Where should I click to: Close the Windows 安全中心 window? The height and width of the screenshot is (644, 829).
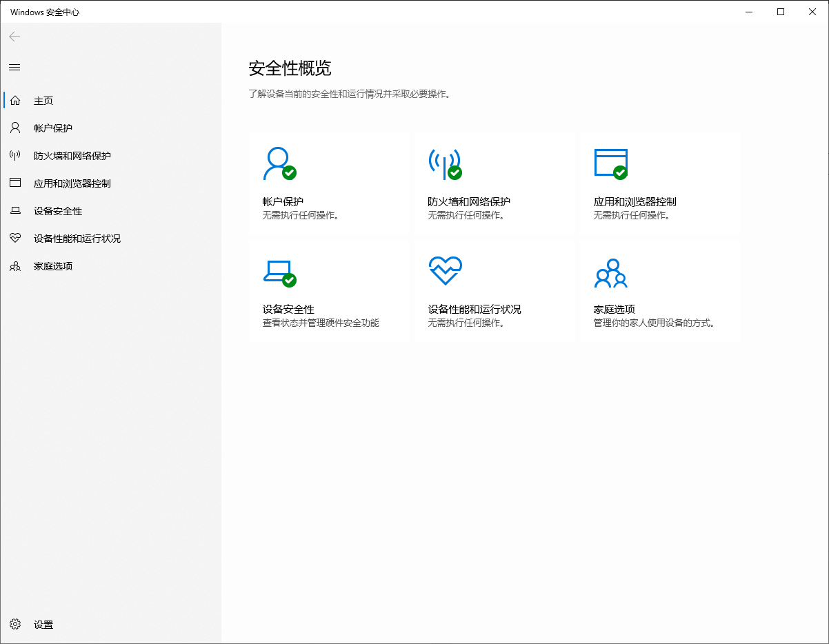812,12
